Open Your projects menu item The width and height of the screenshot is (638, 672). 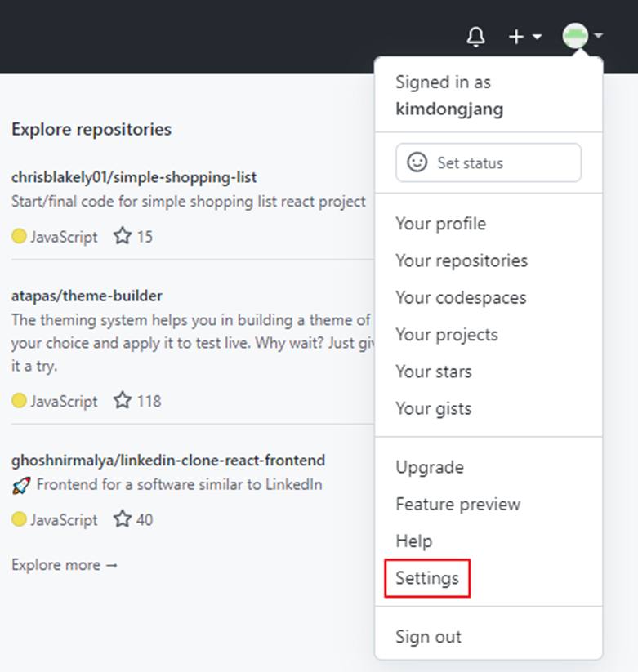447,335
